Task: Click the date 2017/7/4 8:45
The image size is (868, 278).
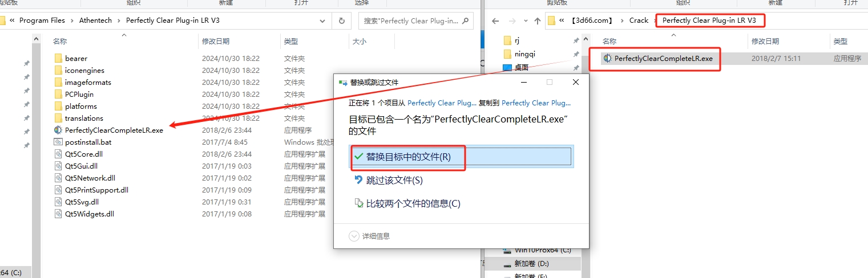Action: coord(225,142)
